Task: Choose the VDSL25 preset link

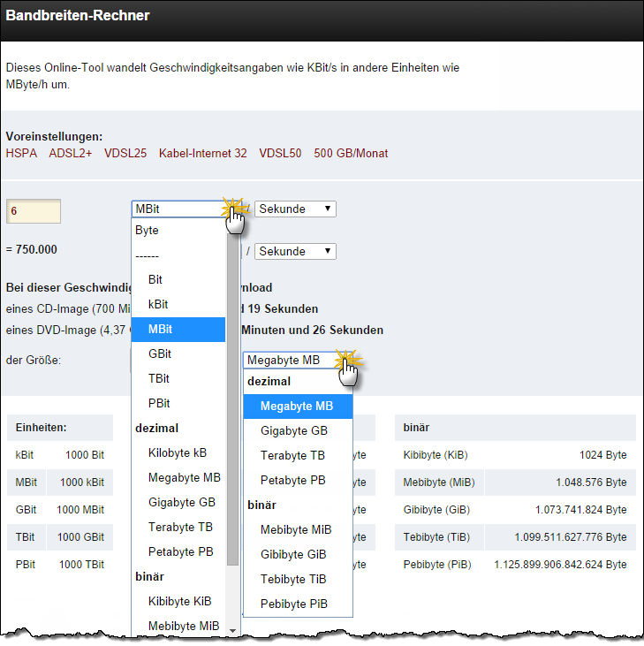Action: coord(125,153)
